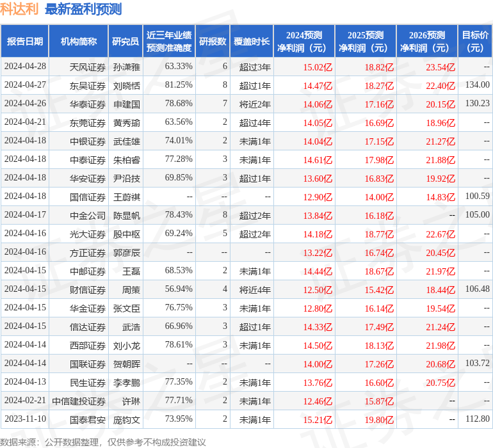Click analyst name 陈显帆
Image resolution: width=493 pixels, height=448 pixels.
(127, 215)
